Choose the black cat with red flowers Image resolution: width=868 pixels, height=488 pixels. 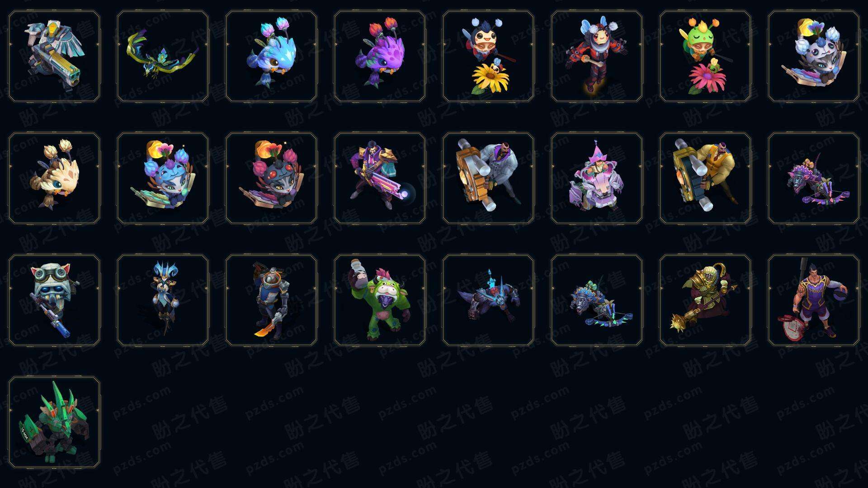click(x=271, y=178)
